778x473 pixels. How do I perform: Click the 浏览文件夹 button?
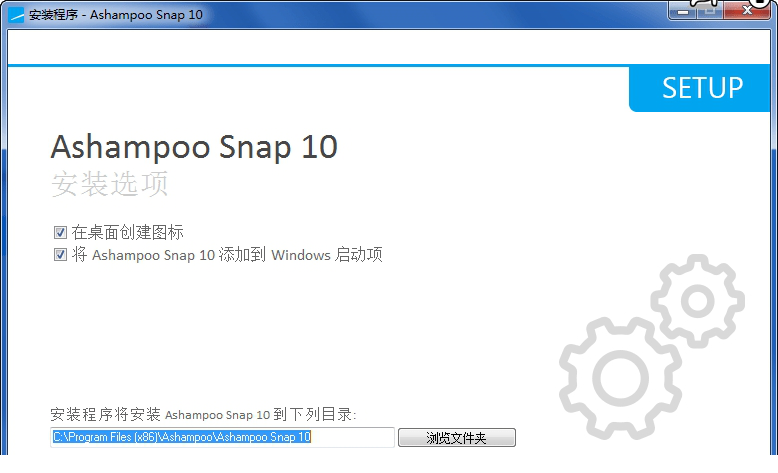pyautogui.click(x=456, y=437)
